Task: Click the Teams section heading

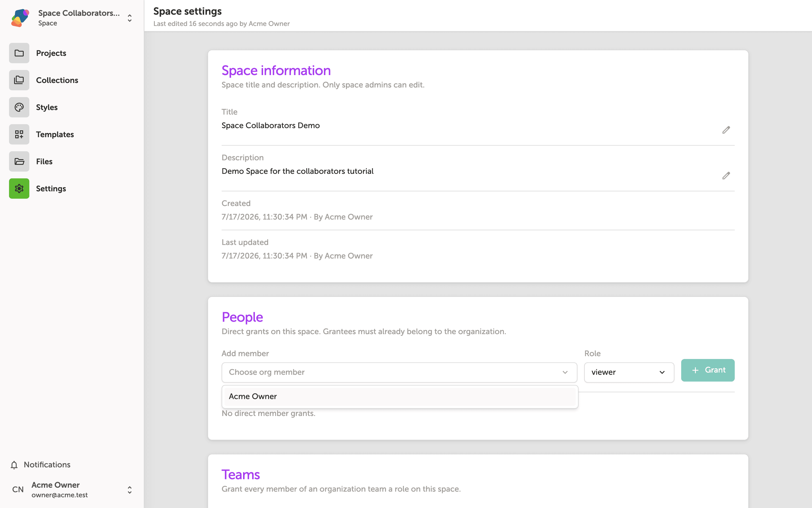Action: 240,475
